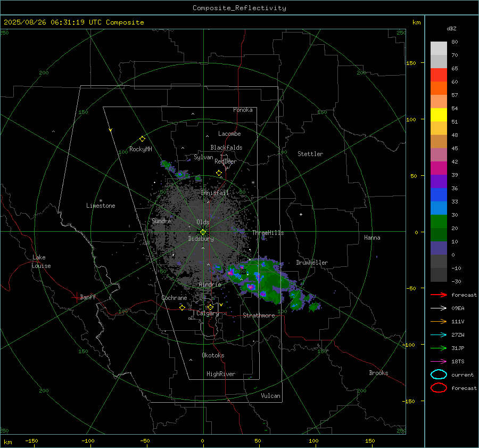This screenshot has width=479, height=448.
Task: Click the Sylvan label
Action: pyautogui.click(x=203, y=157)
